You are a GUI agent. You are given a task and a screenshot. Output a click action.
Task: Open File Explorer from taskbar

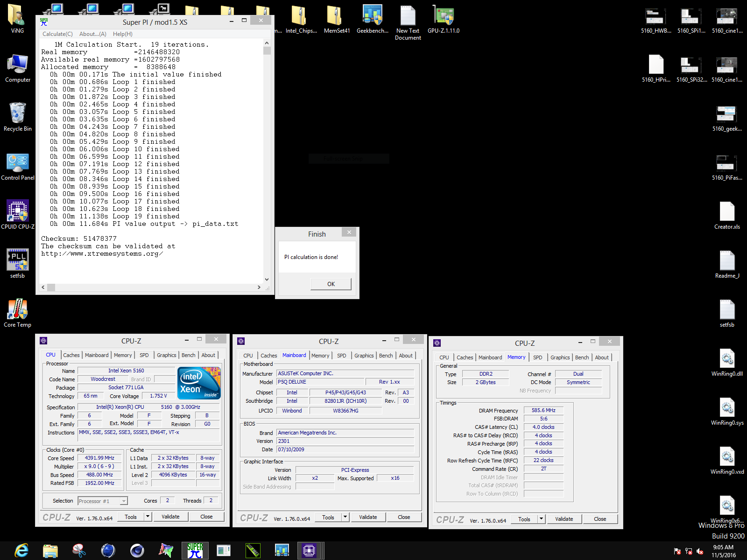[50, 551]
